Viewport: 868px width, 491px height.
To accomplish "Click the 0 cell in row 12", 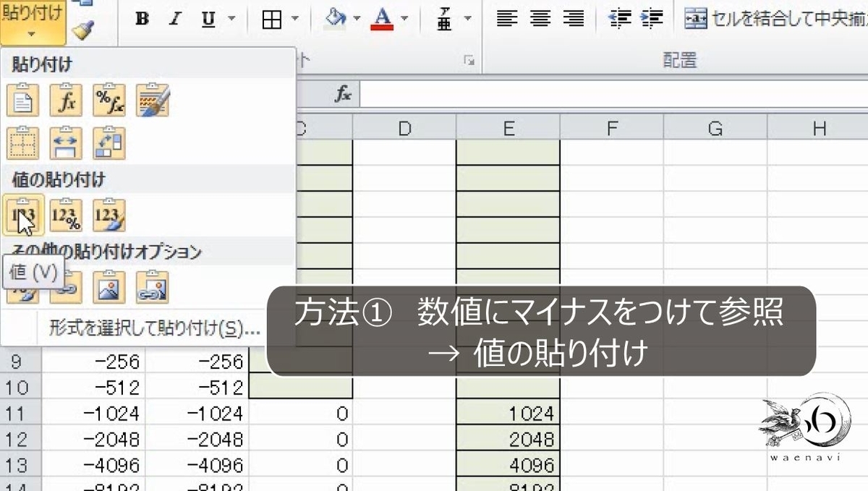I will 301,439.
